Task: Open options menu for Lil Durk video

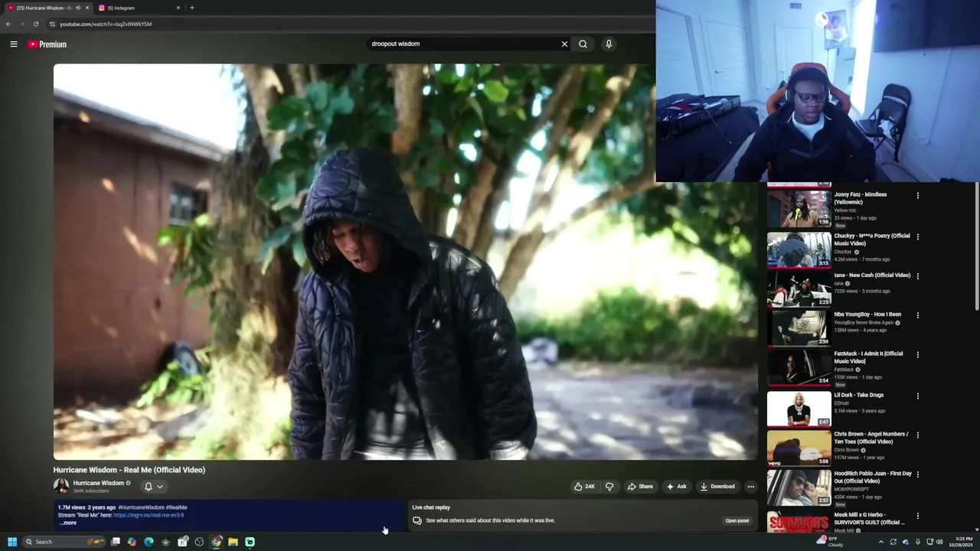Action: point(918,396)
